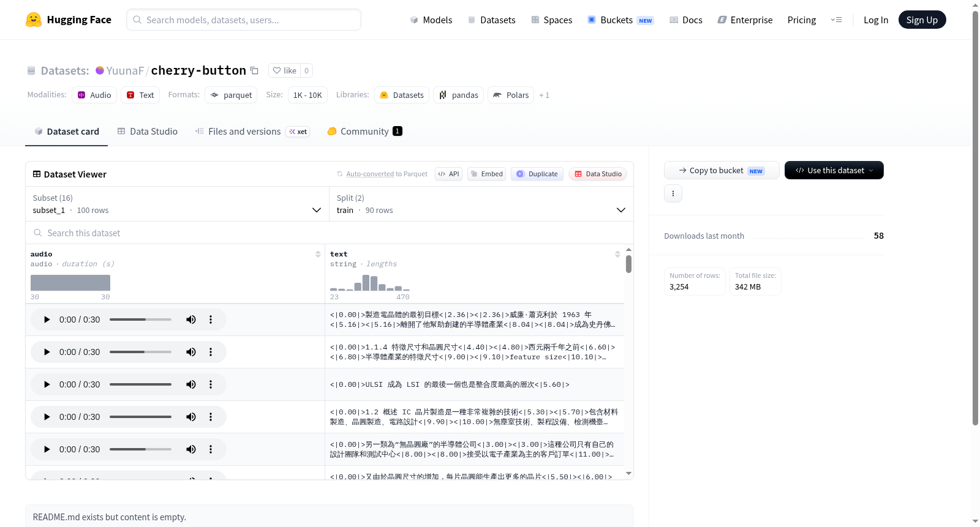980x527 pixels.
Task: Click the Log In link
Action: click(x=876, y=20)
